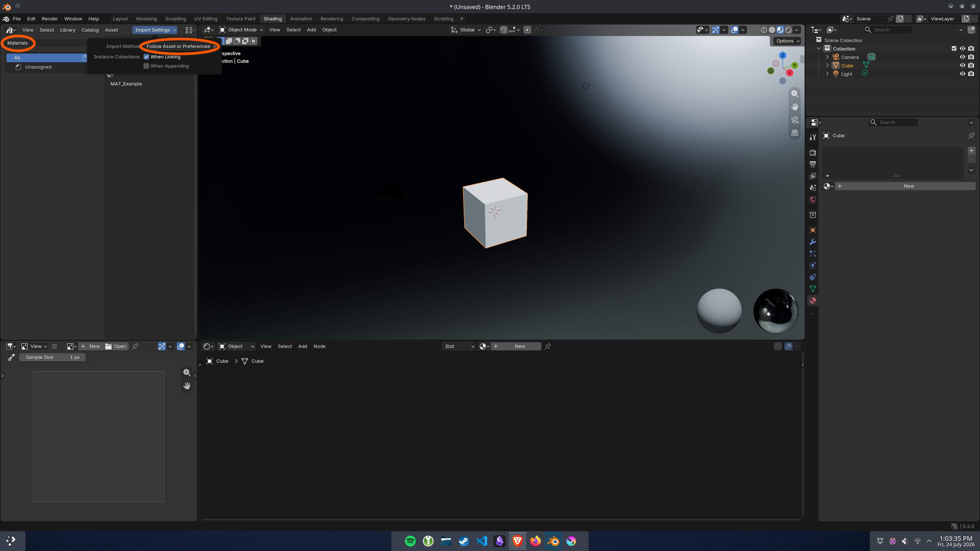Open the Render menu
The width and height of the screenshot is (980, 551).
coord(50,19)
